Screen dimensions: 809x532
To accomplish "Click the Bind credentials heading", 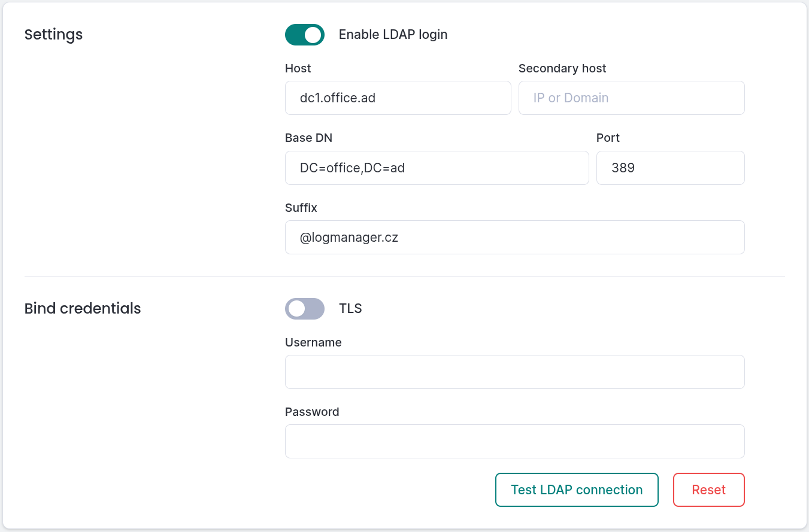I will coord(82,308).
